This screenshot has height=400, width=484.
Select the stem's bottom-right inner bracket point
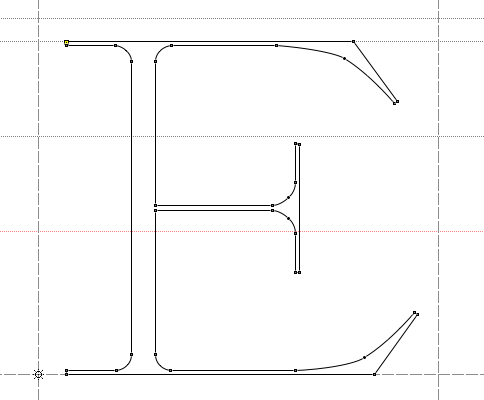pyautogui.click(x=155, y=355)
